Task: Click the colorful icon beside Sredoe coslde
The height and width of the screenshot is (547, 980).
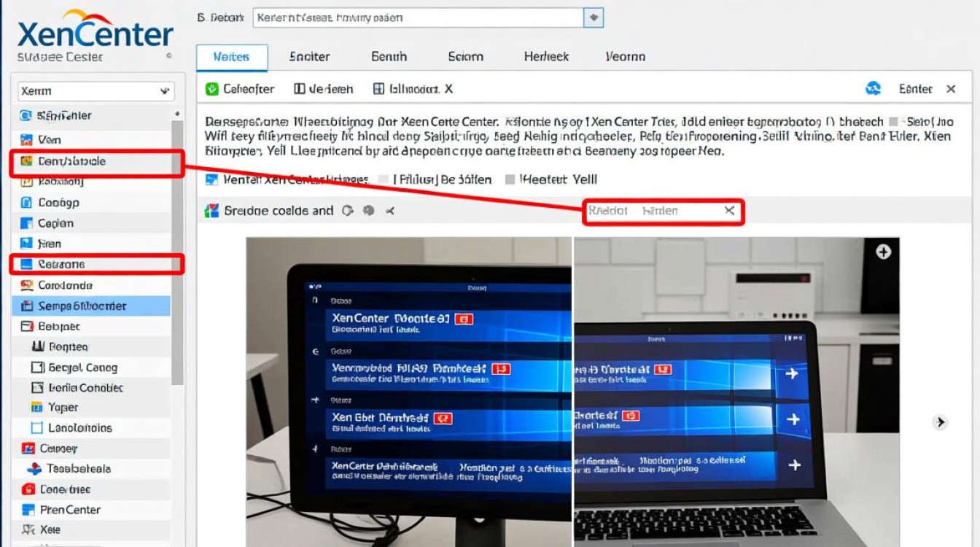Action: [211, 211]
